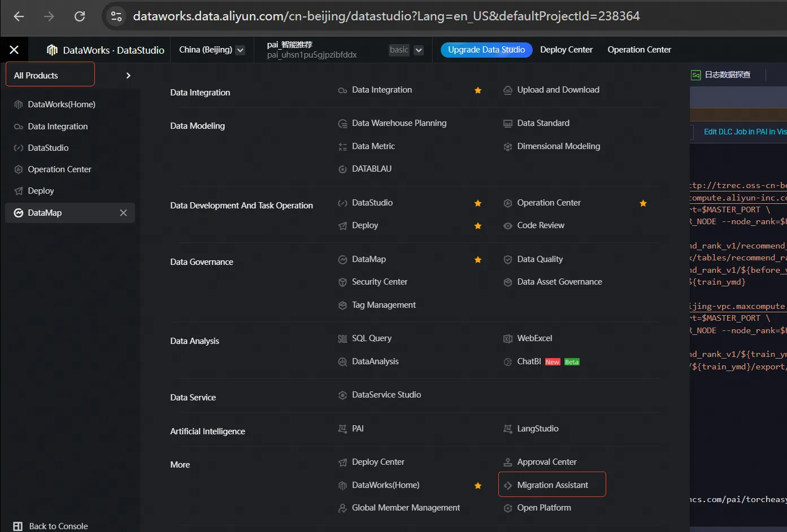Click the All Products button
This screenshot has width=787, height=532.
50,75
